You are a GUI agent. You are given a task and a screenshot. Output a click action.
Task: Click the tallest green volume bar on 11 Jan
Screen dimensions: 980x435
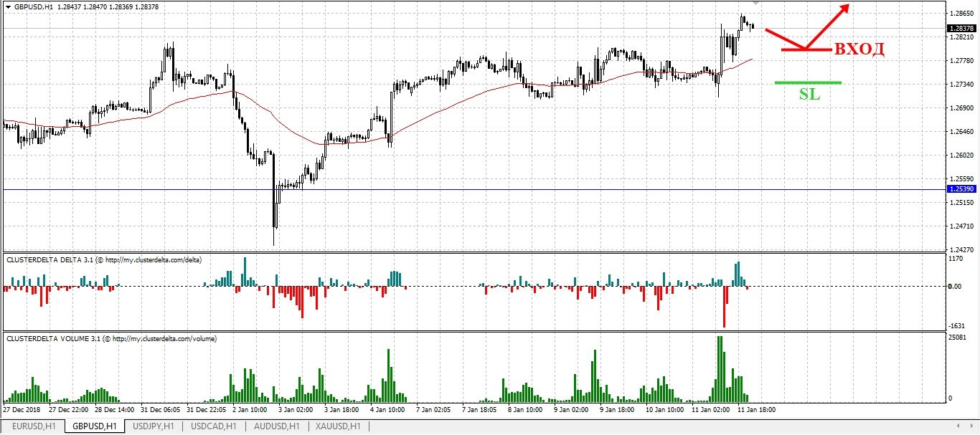click(719, 368)
